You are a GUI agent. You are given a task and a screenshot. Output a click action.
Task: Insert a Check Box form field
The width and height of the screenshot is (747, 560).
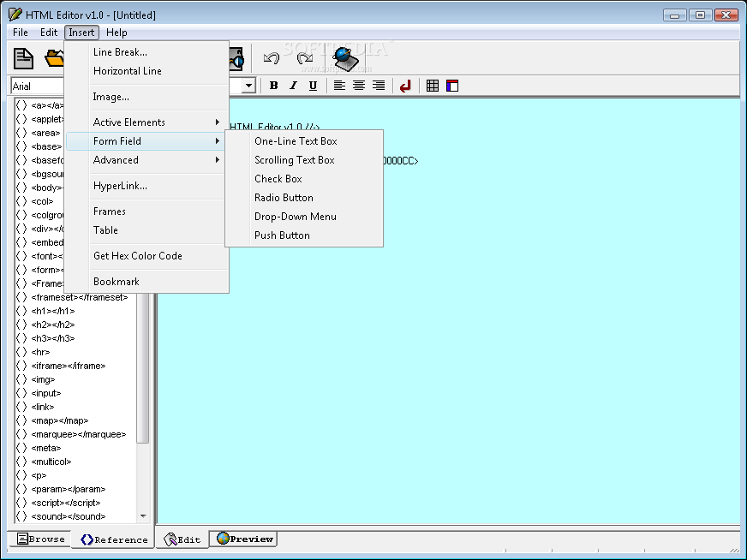tap(304, 179)
